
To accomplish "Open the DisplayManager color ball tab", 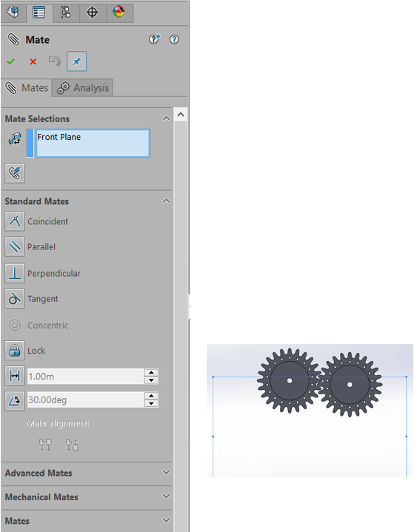I will (119, 13).
